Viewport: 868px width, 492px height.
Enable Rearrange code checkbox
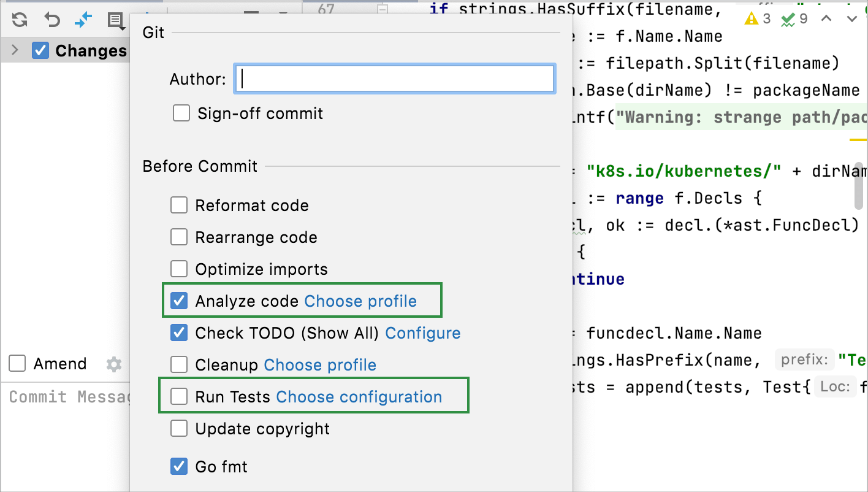179,237
